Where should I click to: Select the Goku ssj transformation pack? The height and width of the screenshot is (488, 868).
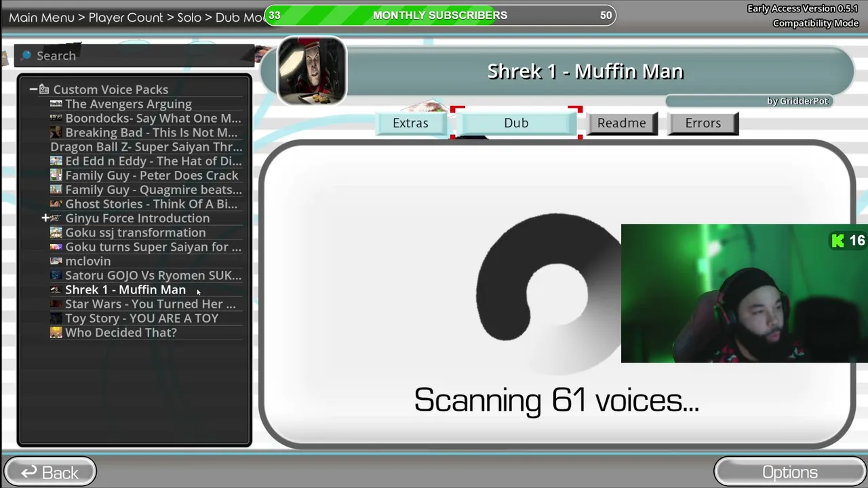click(136, 232)
